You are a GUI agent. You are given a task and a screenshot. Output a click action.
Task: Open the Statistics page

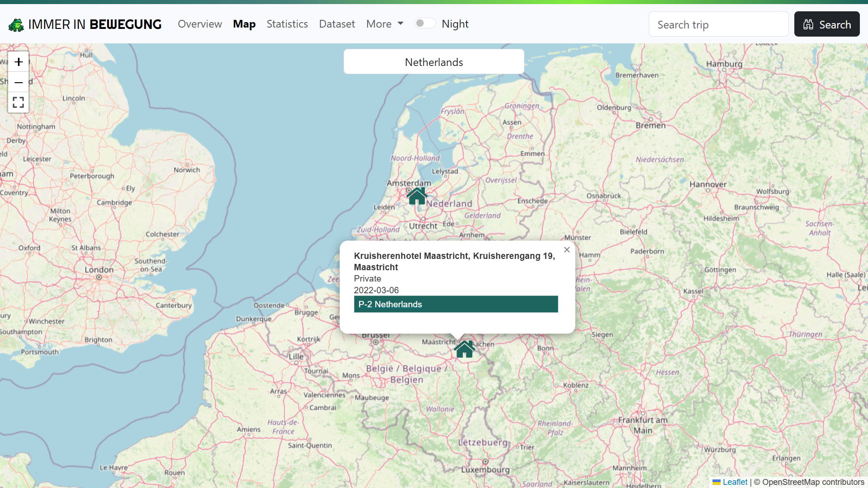pyautogui.click(x=287, y=24)
